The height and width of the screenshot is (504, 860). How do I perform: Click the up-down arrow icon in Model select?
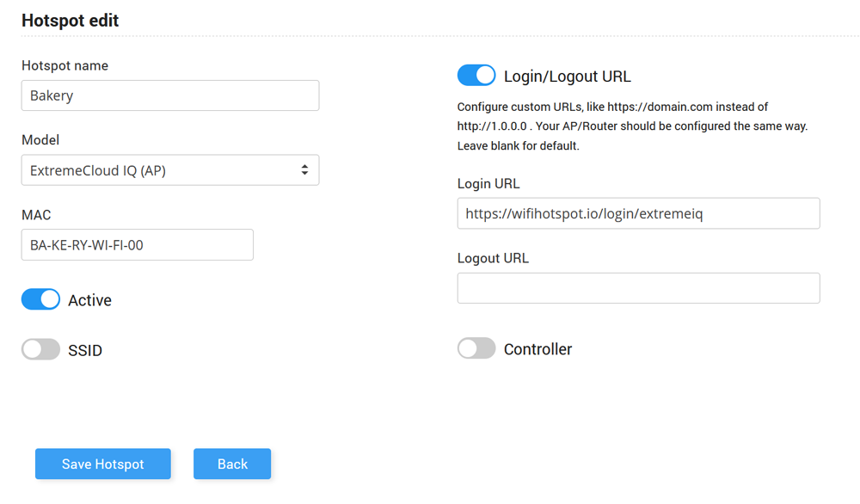click(x=304, y=170)
